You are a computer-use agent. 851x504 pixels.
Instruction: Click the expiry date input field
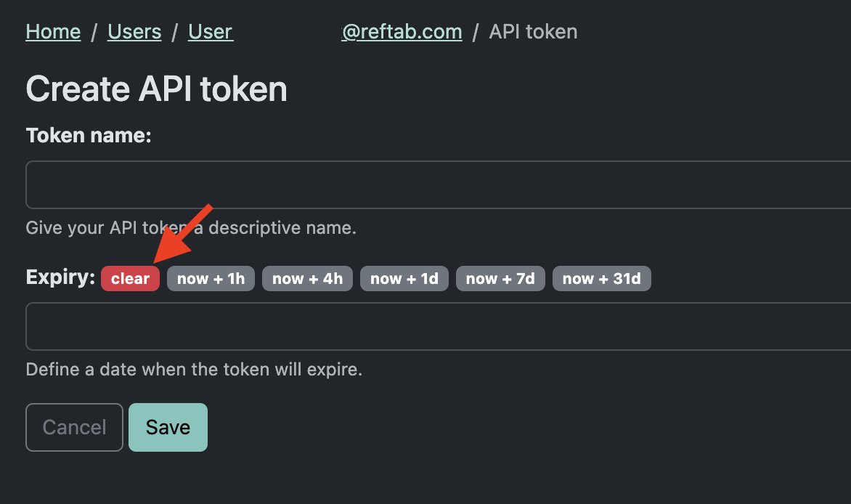290,326
